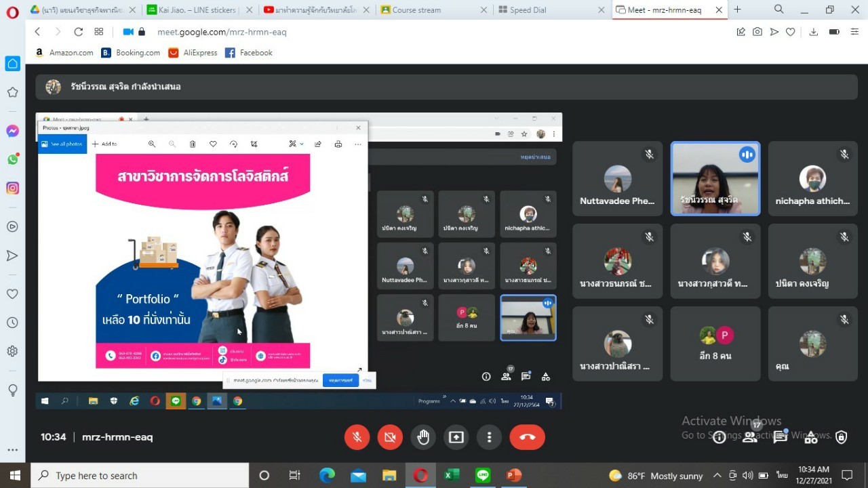
Task: Open WhatsApp in the Opera sidebar
Action: (x=12, y=160)
